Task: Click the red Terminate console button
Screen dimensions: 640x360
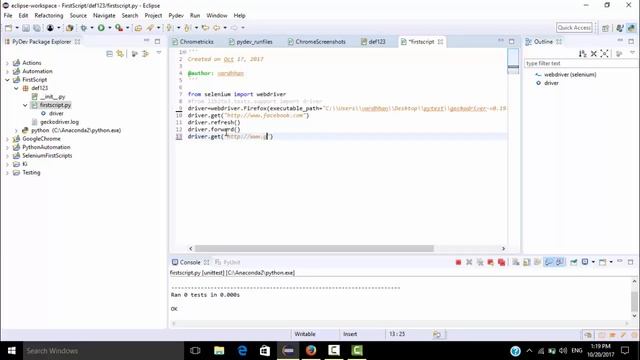Action: [458, 262]
